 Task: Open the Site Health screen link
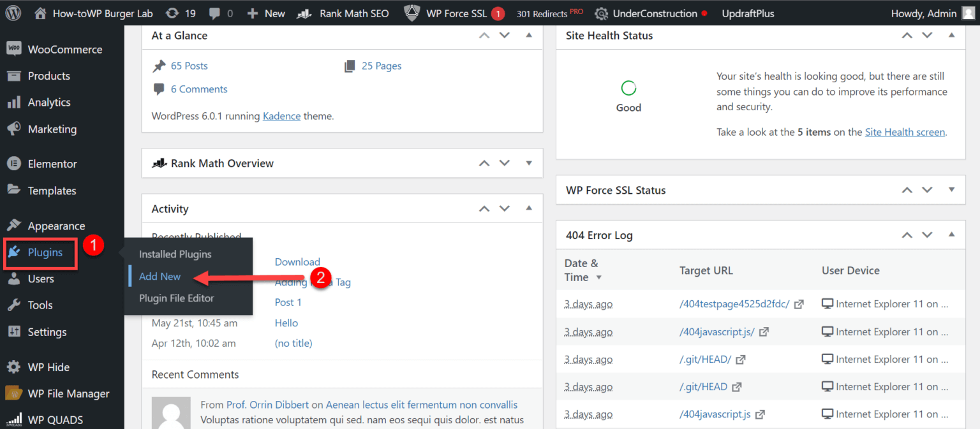(x=905, y=132)
